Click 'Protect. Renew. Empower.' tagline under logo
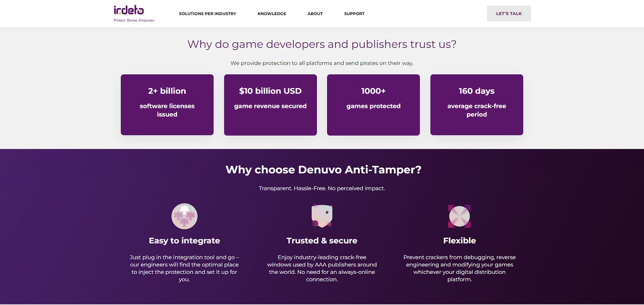The width and height of the screenshot is (644, 305). pyautogui.click(x=134, y=21)
